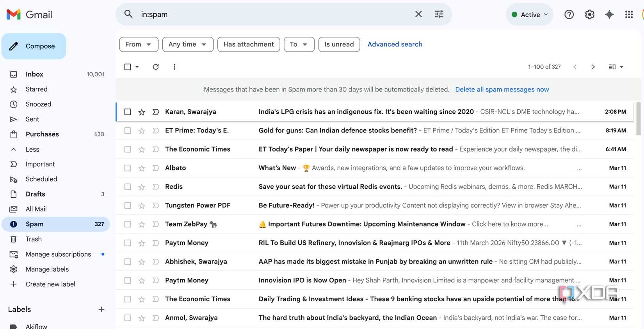This screenshot has width=644, height=329.
Task: Star the Albato email
Action: point(142,168)
